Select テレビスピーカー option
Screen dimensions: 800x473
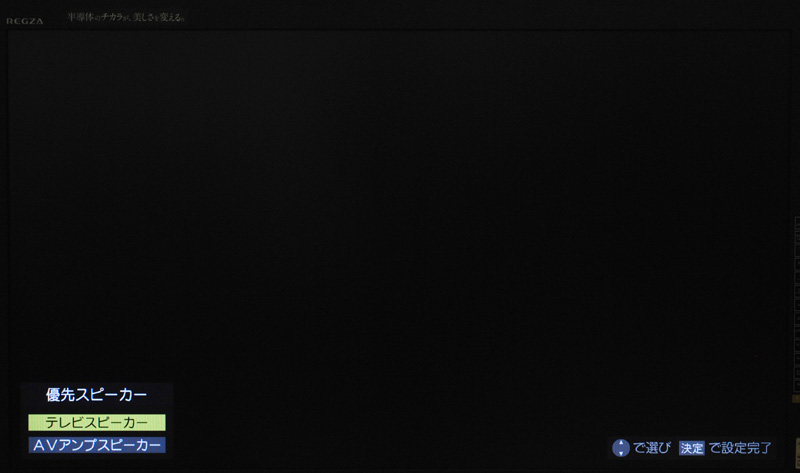point(96,422)
